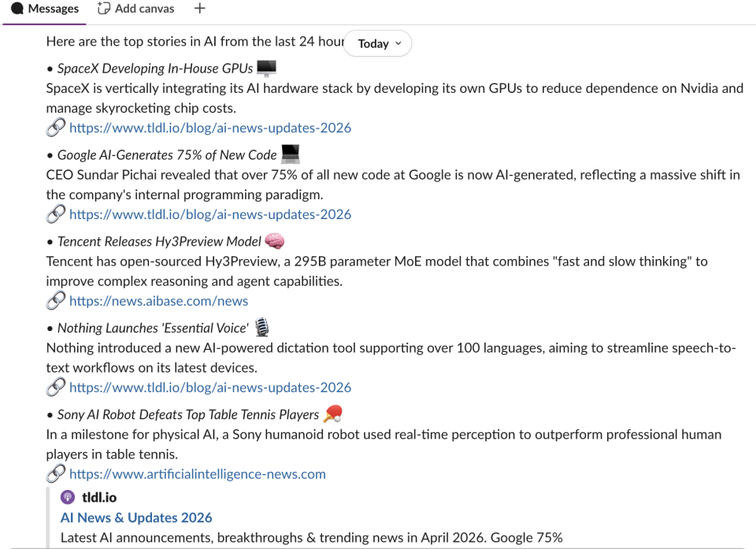Viewport: 756px width, 549px height.
Task: Open the news.aibase.com/news link
Action: pos(158,301)
